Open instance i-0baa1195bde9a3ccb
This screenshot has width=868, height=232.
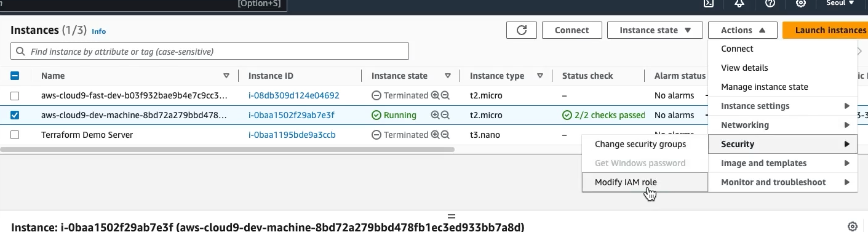tap(292, 135)
